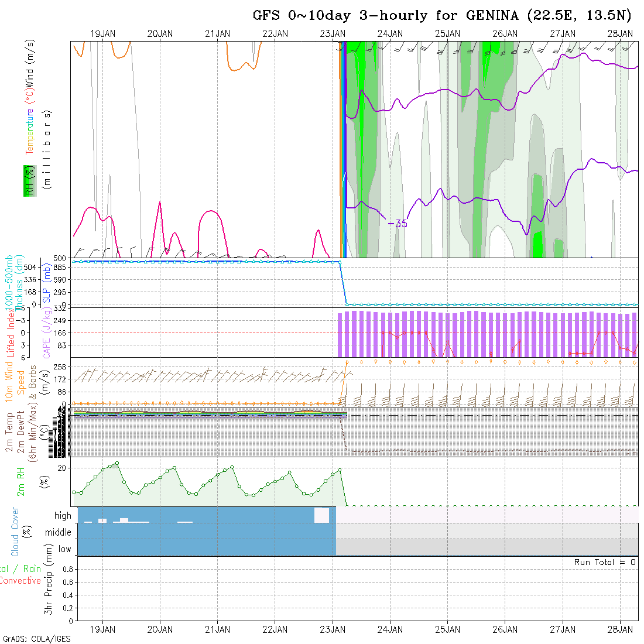Click the green 'Rain' legend label
The image size is (644, 644).
tap(32, 569)
